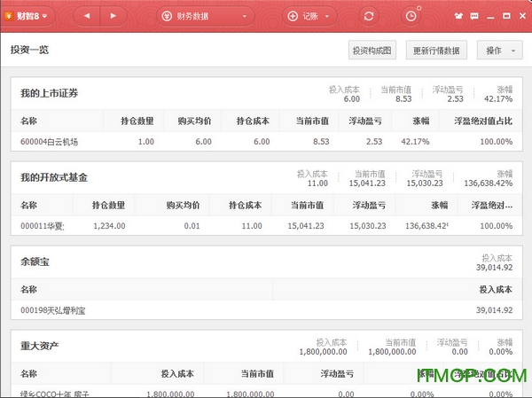Click the 财务数据 yen circle icon
Screen dimensions: 532x398
(x=167, y=16)
